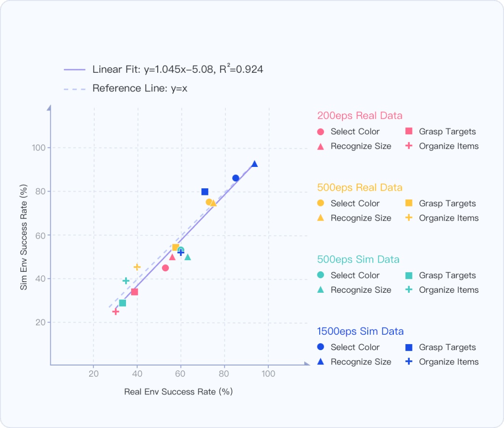Click the blue square legend marker for Grasp Targets
504x428 pixels.
409,347
